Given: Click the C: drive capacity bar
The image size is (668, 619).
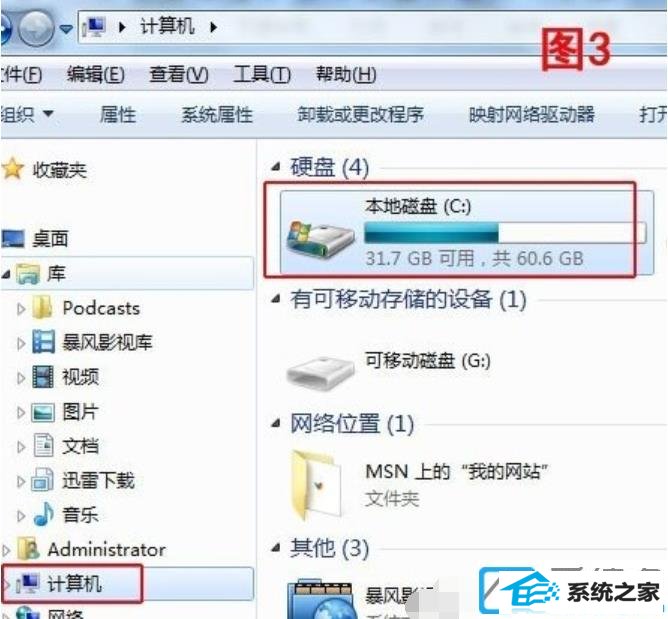Looking at the screenshot, I should pos(505,233).
